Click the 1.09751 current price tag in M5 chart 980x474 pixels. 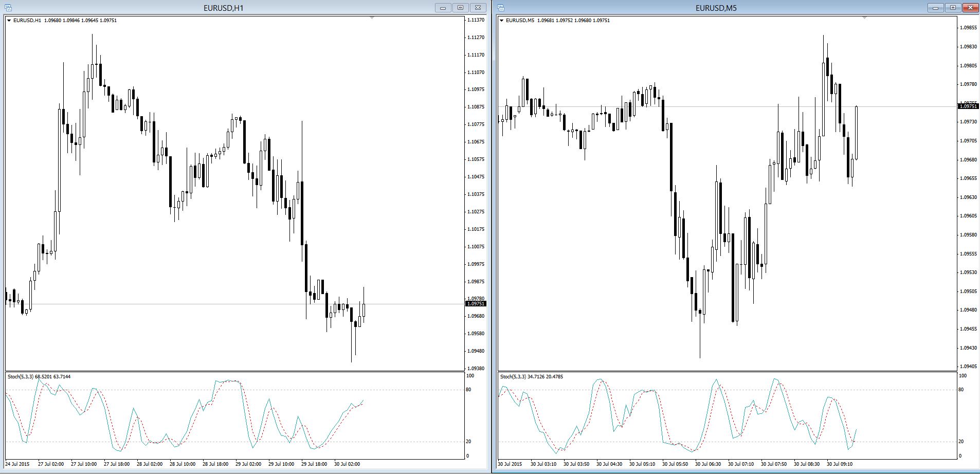968,106
